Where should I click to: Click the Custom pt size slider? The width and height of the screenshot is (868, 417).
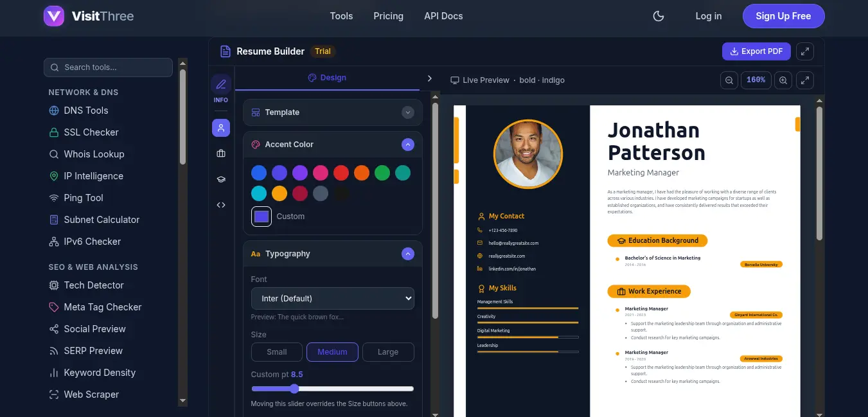point(333,389)
